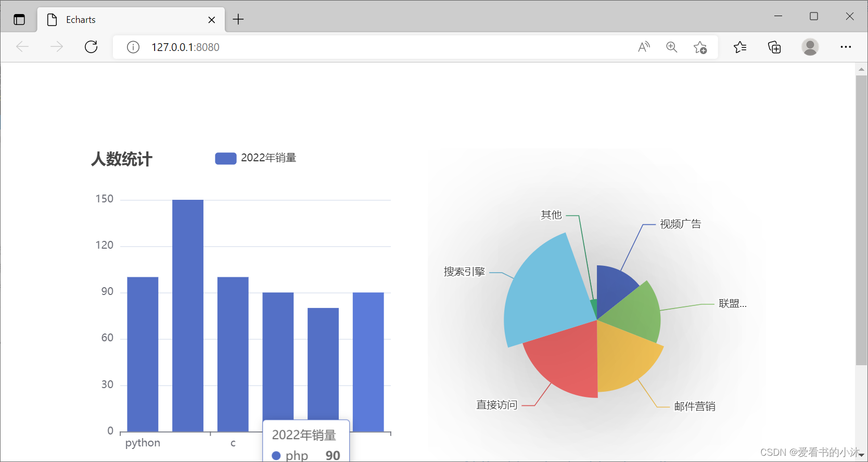Click the 150 y-axis label
The width and height of the screenshot is (868, 462).
coord(105,199)
